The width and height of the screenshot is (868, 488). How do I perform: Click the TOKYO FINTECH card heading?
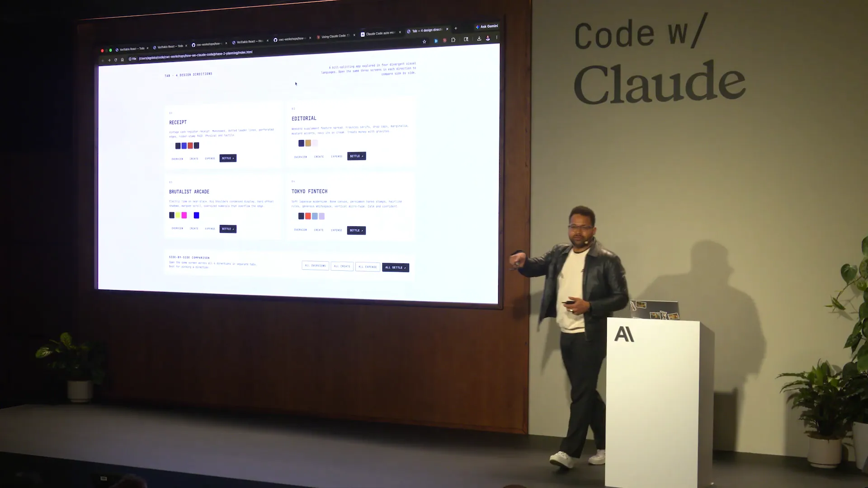(309, 192)
